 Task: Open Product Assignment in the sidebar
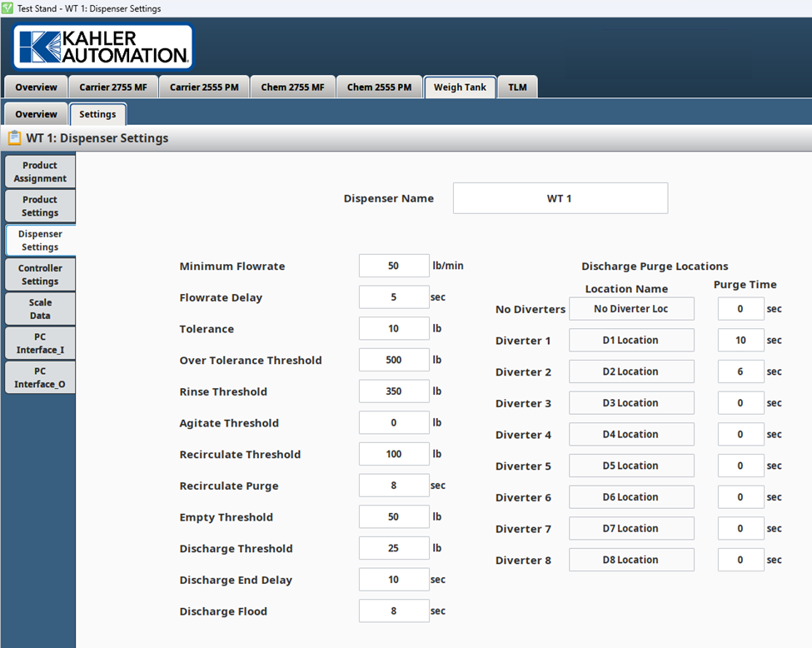[x=40, y=172]
